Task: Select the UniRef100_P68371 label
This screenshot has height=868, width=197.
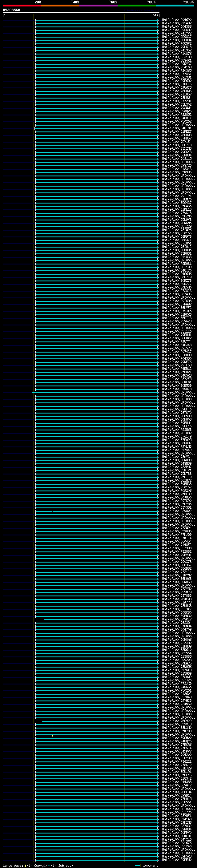Action: [176, 240]
